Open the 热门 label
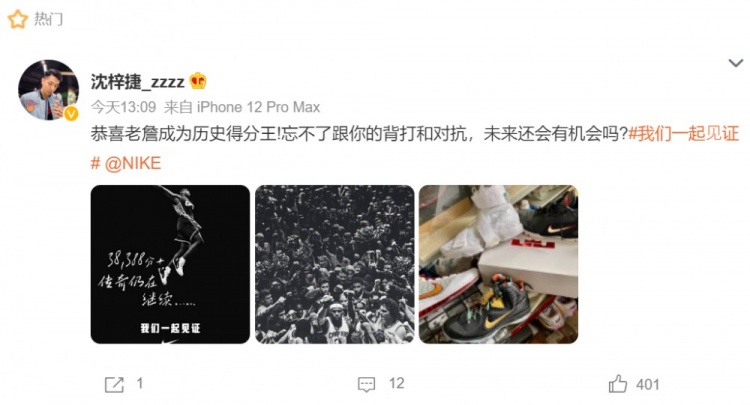750x405 pixels. pyautogui.click(x=48, y=19)
